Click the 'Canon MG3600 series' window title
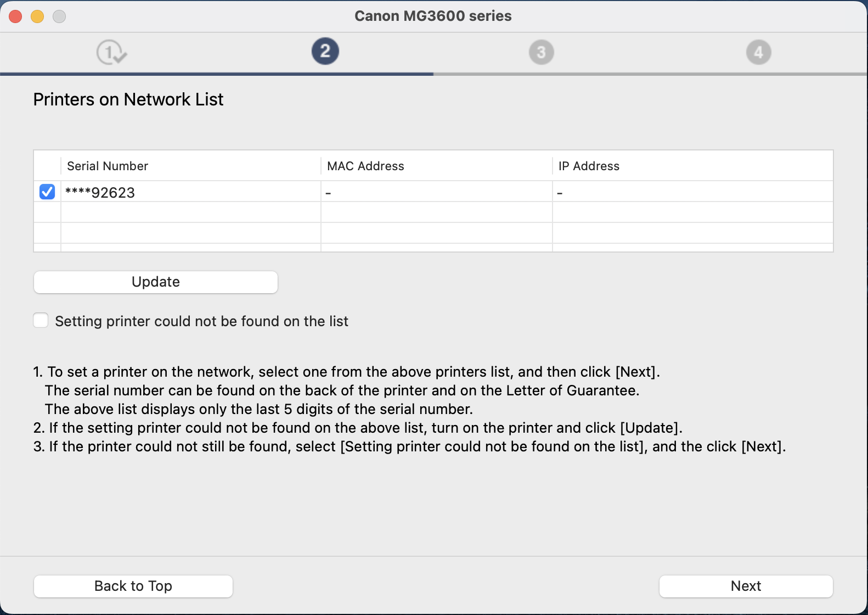Viewport: 868px width, 615px height. 433,16
